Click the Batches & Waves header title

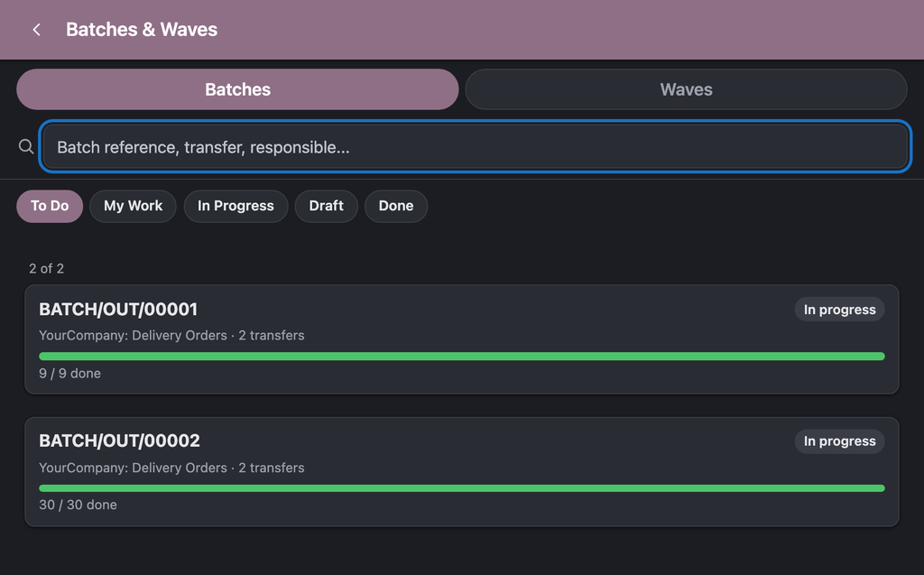pyautogui.click(x=142, y=30)
